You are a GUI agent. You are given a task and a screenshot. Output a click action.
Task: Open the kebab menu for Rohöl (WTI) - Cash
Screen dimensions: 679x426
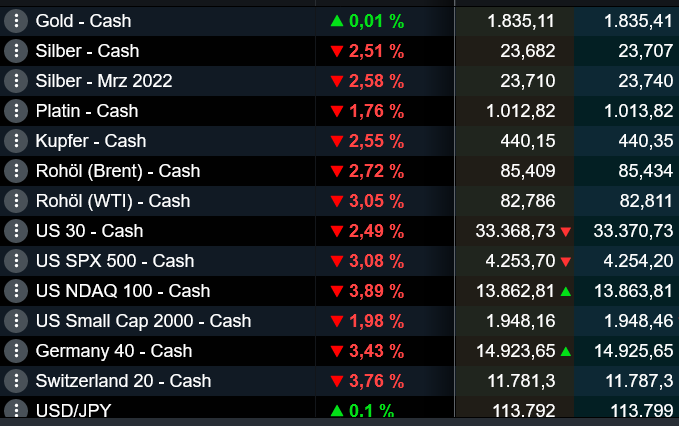click(x=15, y=201)
